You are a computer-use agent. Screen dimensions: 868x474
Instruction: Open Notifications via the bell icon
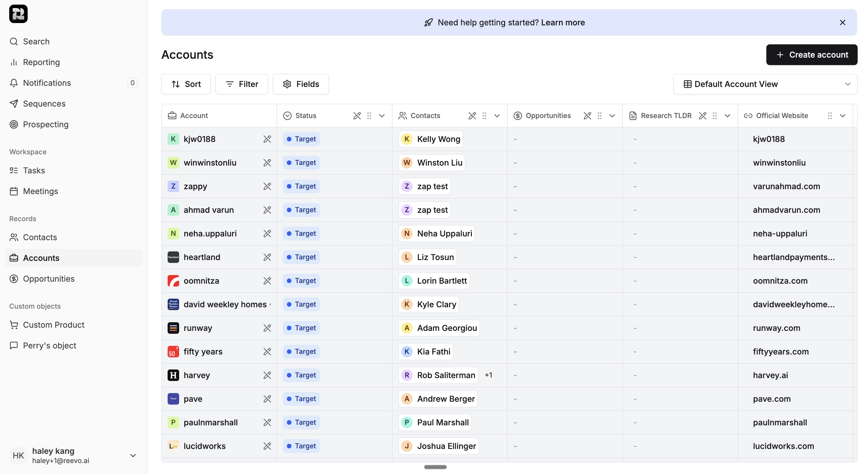coord(14,83)
